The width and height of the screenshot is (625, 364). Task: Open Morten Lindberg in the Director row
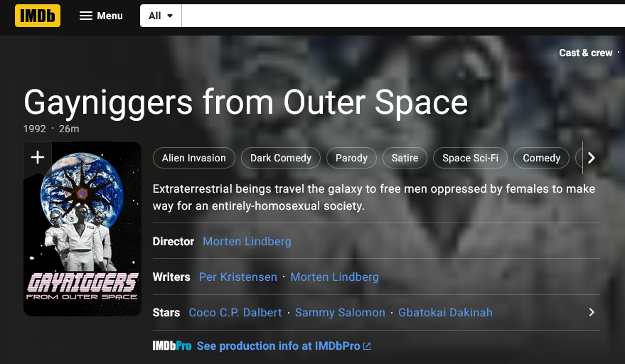(x=247, y=242)
